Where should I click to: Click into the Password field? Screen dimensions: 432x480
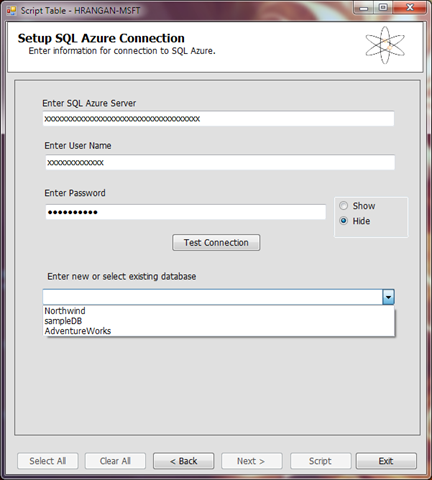click(186, 212)
